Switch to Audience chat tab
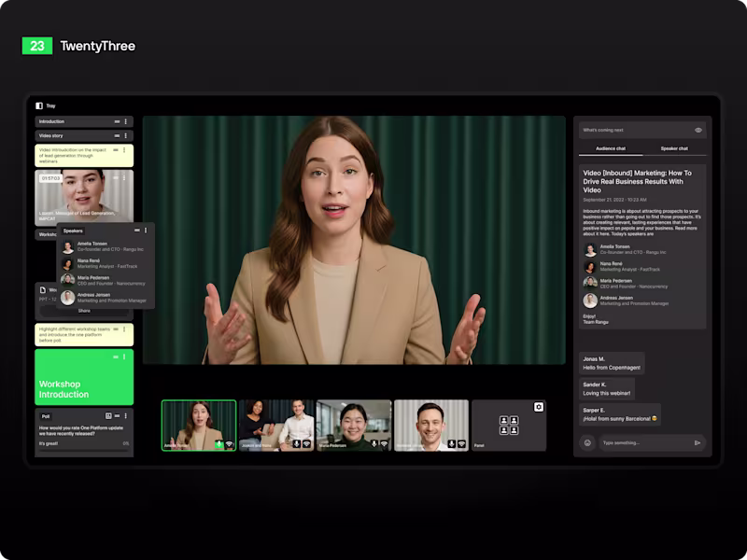747x560 pixels. [x=611, y=148]
